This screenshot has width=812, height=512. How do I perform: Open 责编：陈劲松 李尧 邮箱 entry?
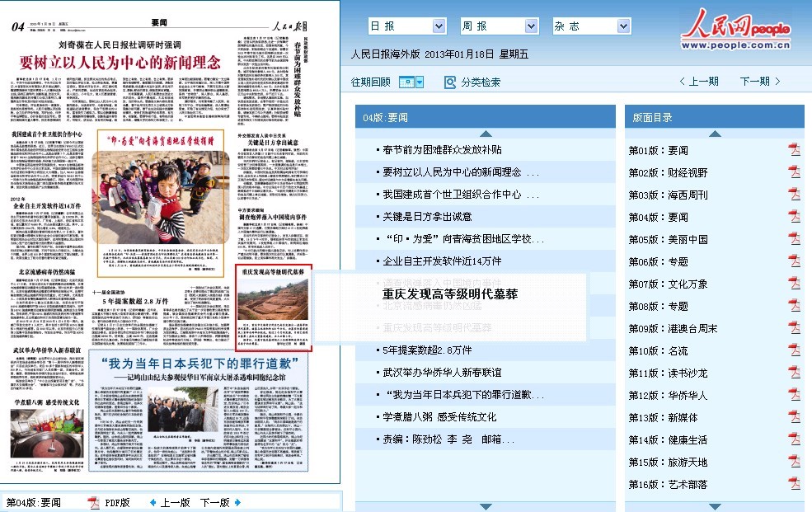[448, 439]
